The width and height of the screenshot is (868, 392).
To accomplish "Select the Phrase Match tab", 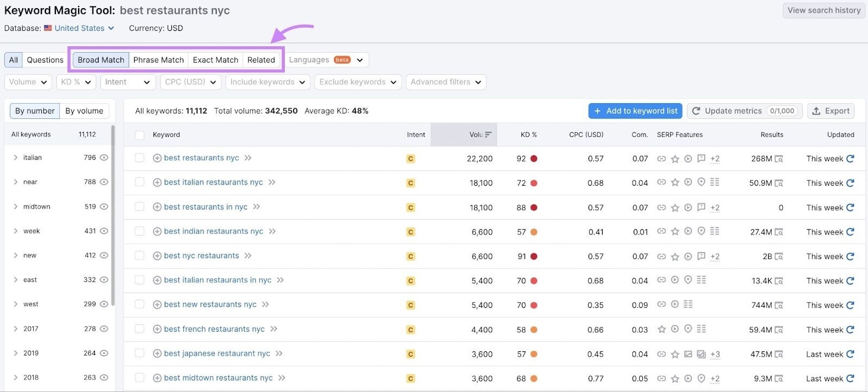I will point(158,60).
